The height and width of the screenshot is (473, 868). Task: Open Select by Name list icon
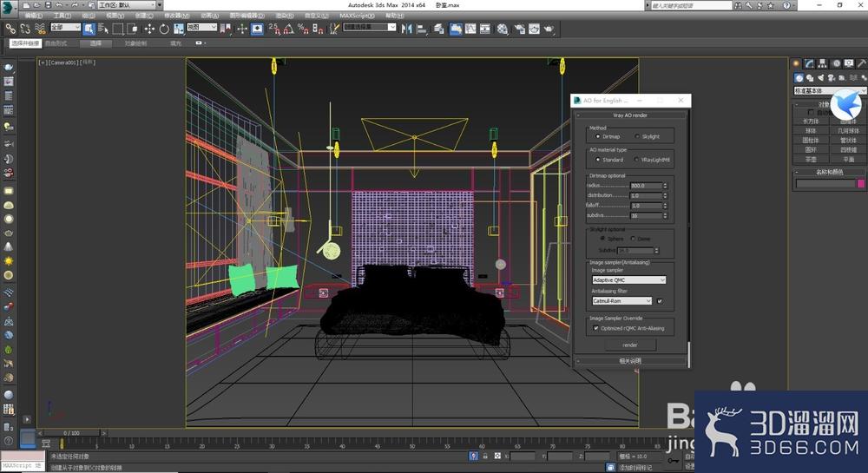tap(103, 29)
